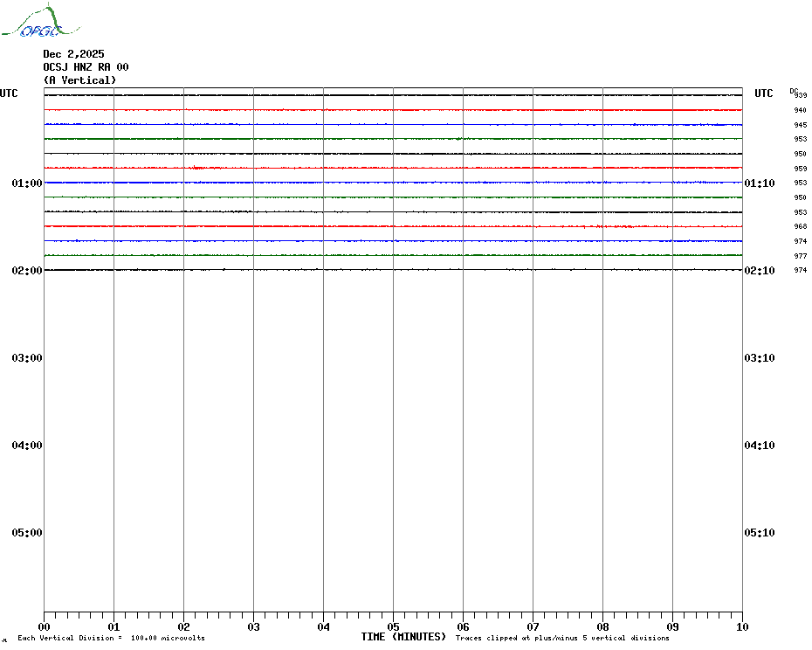The width and height of the screenshot is (812, 650).
Task: Click minute label 02 on time axis
Action: (184, 626)
